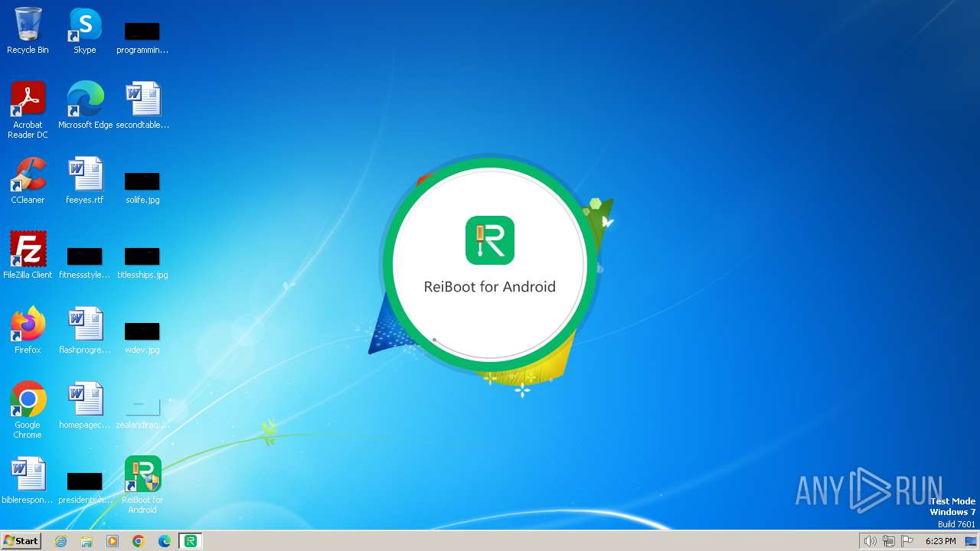Click the 'ReiBoot for Android' splash text
The width and height of the screenshot is (980, 551).
tap(490, 287)
